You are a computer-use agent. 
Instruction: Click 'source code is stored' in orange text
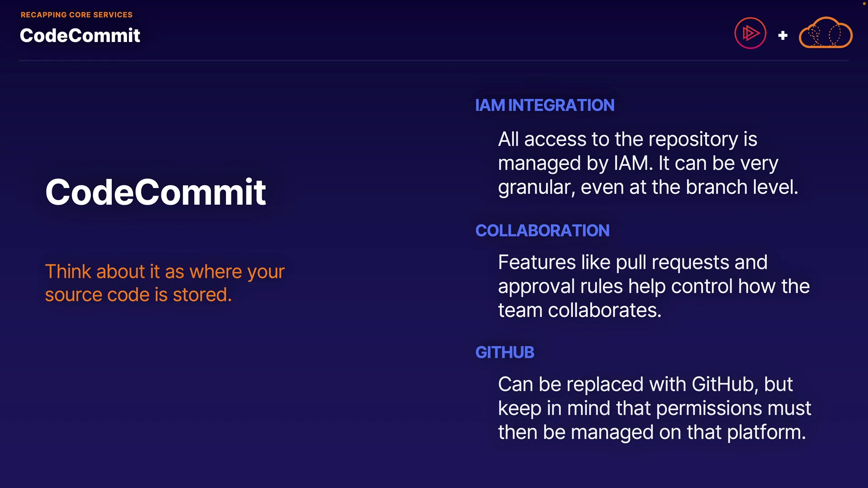[138, 295]
